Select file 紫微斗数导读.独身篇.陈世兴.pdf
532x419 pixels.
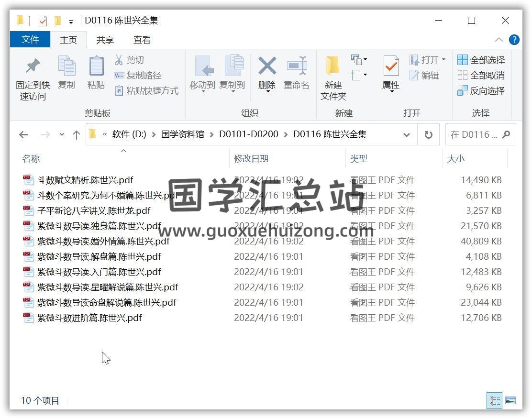pyautogui.click(x=99, y=226)
